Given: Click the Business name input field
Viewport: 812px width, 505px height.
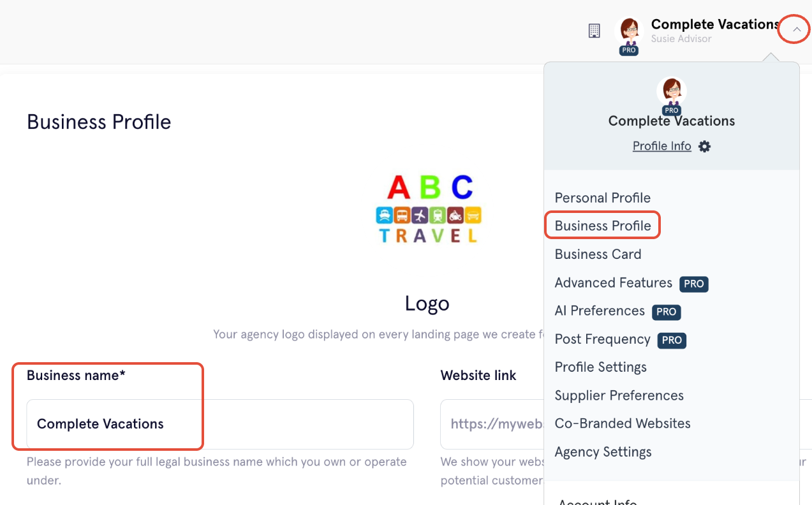Looking at the screenshot, I should [220, 424].
